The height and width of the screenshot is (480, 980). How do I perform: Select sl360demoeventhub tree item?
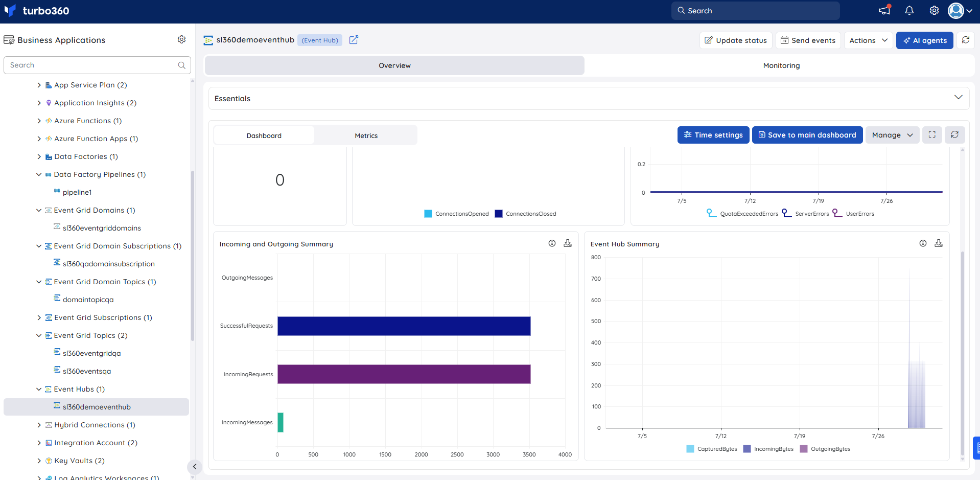tap(96, 407)
